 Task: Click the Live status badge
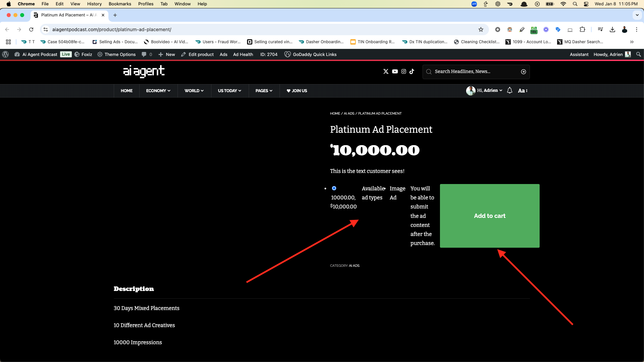click(66, 54)
